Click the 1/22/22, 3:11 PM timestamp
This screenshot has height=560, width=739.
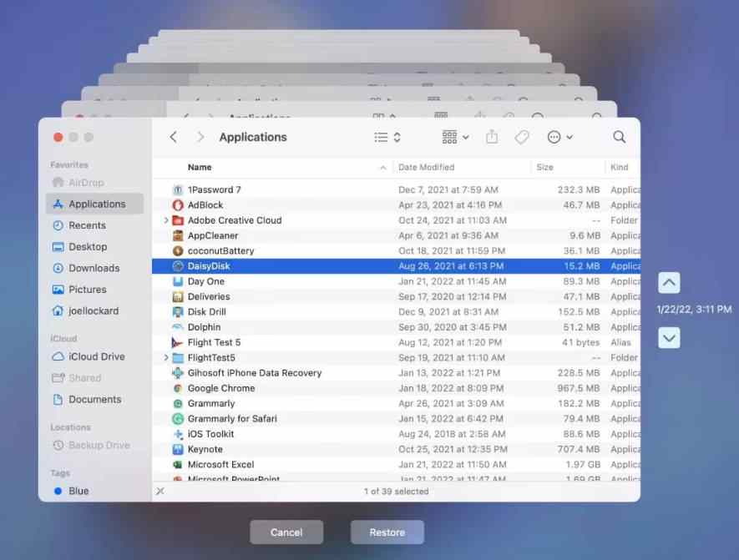694,310
